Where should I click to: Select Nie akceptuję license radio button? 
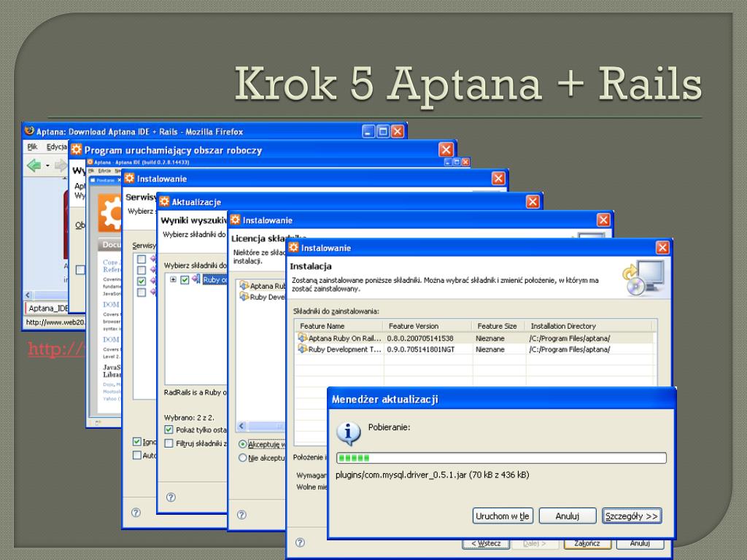click(x=242, y=458)
